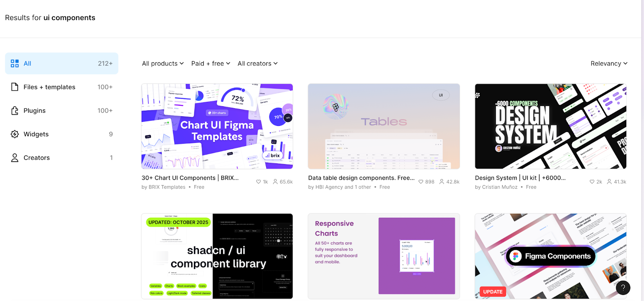This screenshot has width=644, height=301.
Task: Open the Relevancy sort dropdown
Action: [x=609, y=64]
